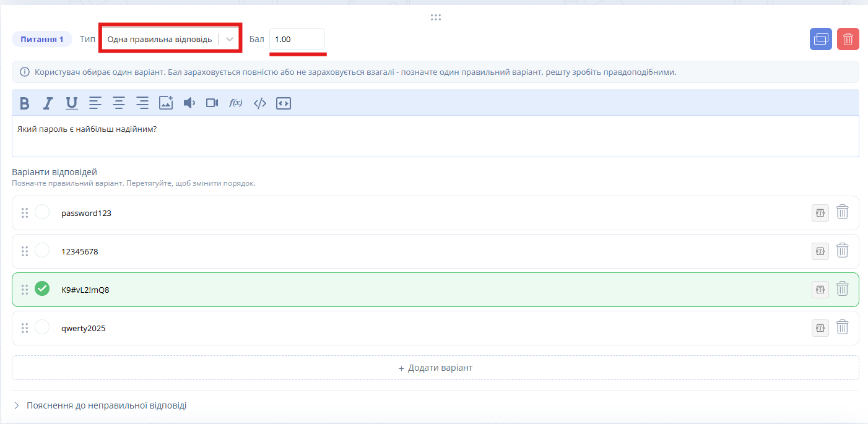Insert a video into the question
868x424 pixels.
point(212,103)
